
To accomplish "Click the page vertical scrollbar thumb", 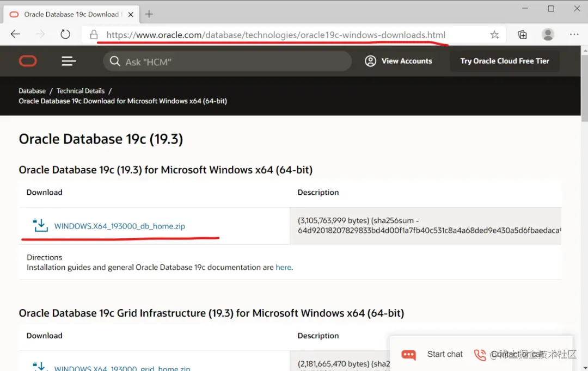I will (x=585, y=88).
